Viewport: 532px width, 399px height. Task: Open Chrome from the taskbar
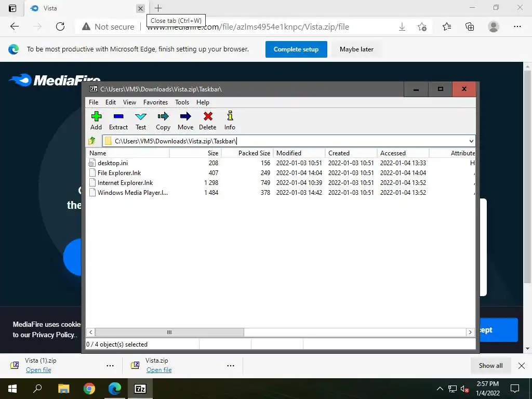click(89, 389)
